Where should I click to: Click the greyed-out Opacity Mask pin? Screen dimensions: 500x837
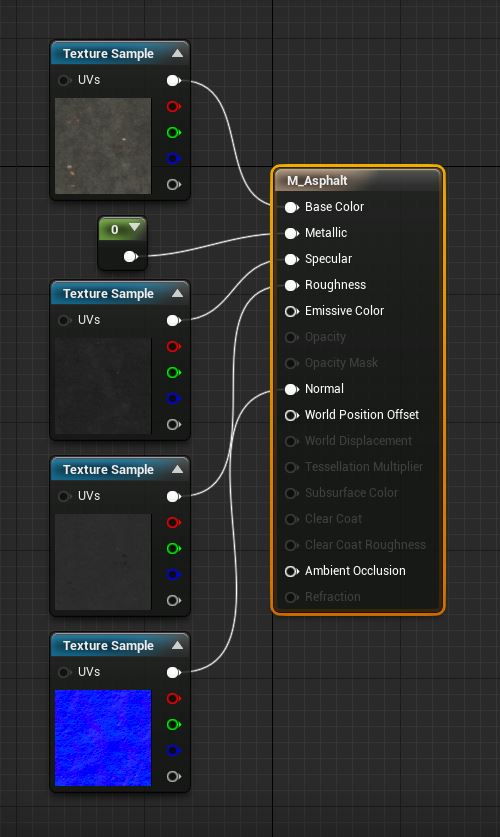pos(291,364)
